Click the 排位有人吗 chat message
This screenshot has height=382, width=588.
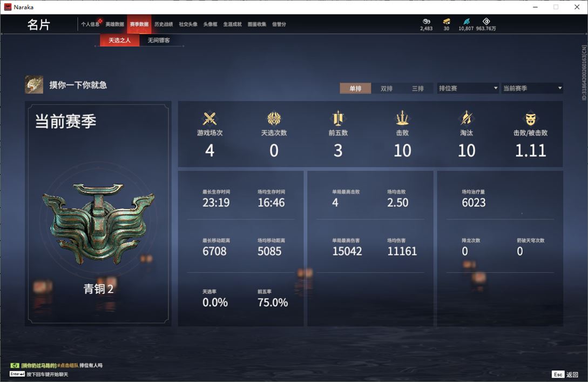91,365
